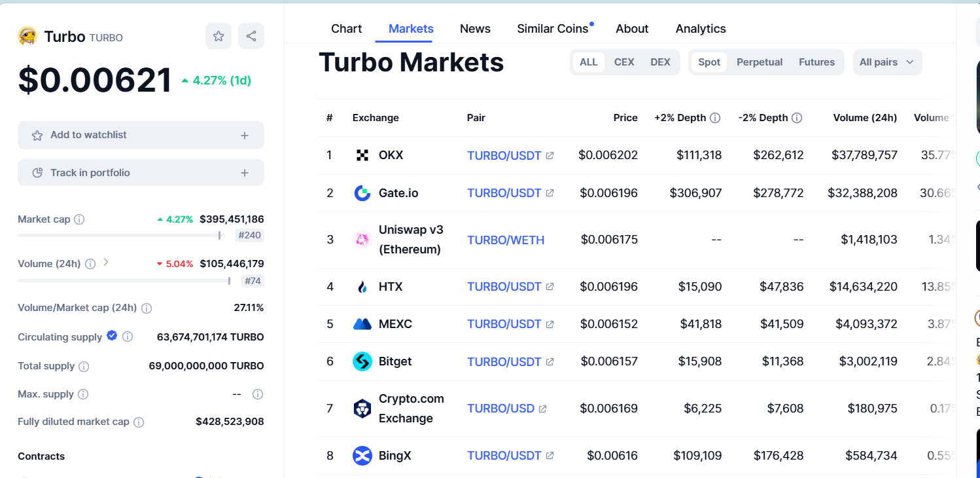Viewport: 980px width, 478px height.
Task: Open the Analytics tab
Action: pos(701,29)
